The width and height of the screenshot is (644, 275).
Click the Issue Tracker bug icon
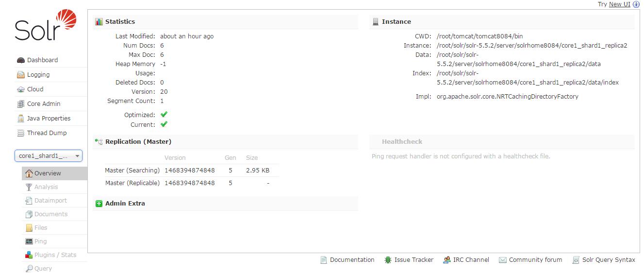[388, 260]
